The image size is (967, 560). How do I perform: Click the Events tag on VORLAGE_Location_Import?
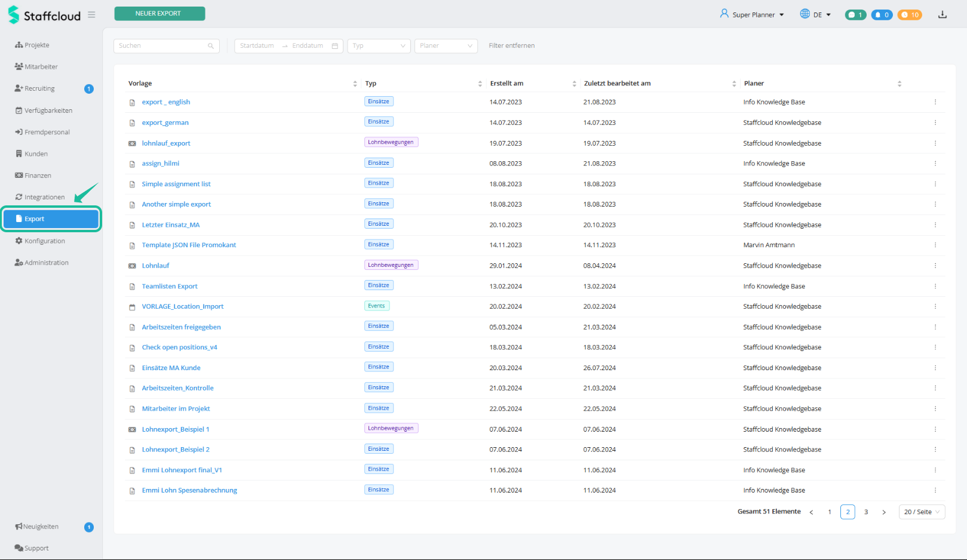(x=377, y=306)
